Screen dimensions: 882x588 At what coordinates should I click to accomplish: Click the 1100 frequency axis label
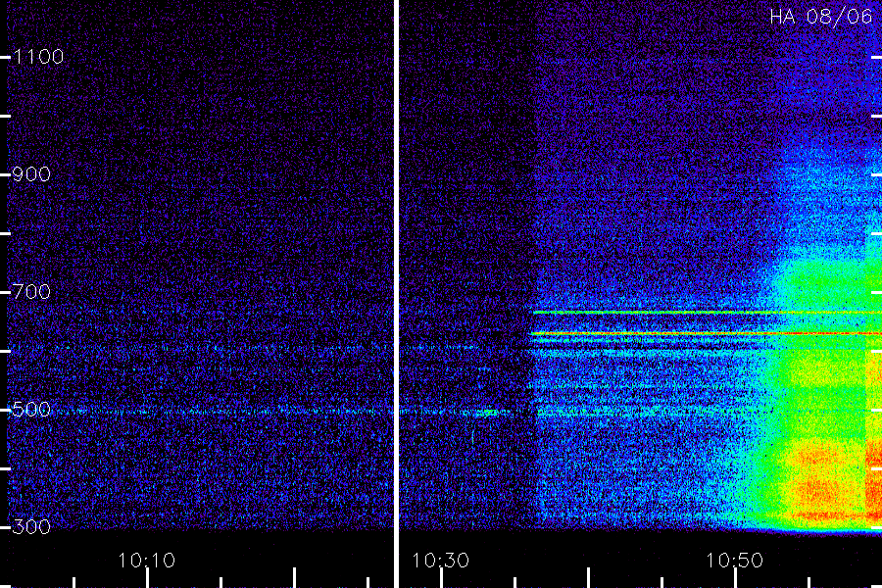(x=38, y=57)
